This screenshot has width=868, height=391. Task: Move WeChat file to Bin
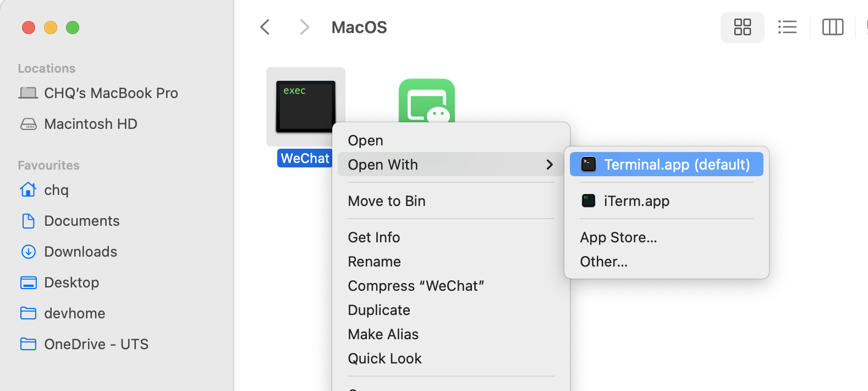[386, 201]
